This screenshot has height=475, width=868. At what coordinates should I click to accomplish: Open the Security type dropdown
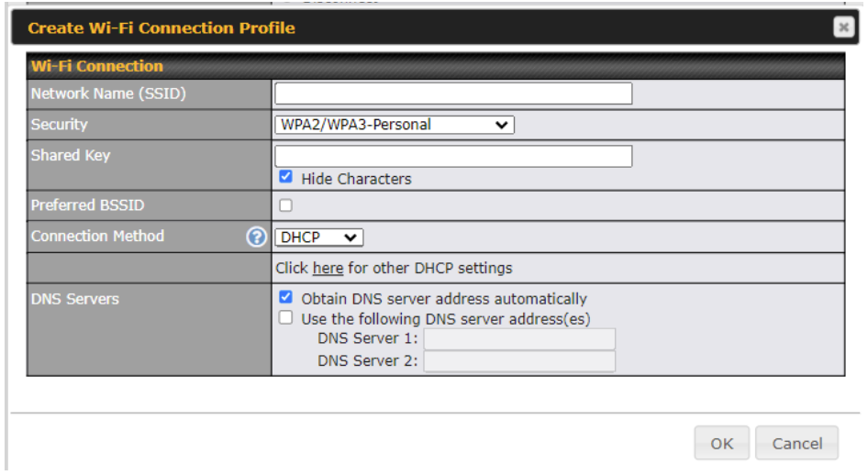pos(394,125)
